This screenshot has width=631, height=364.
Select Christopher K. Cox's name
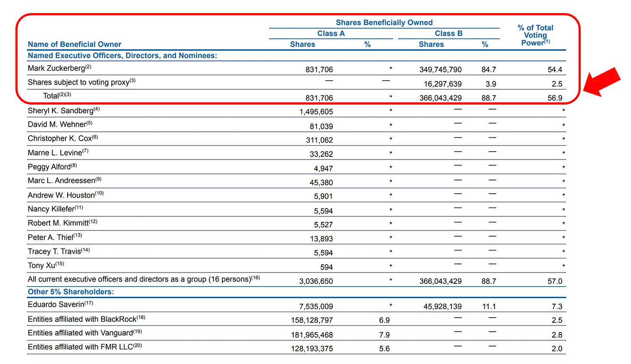[63, 139]
